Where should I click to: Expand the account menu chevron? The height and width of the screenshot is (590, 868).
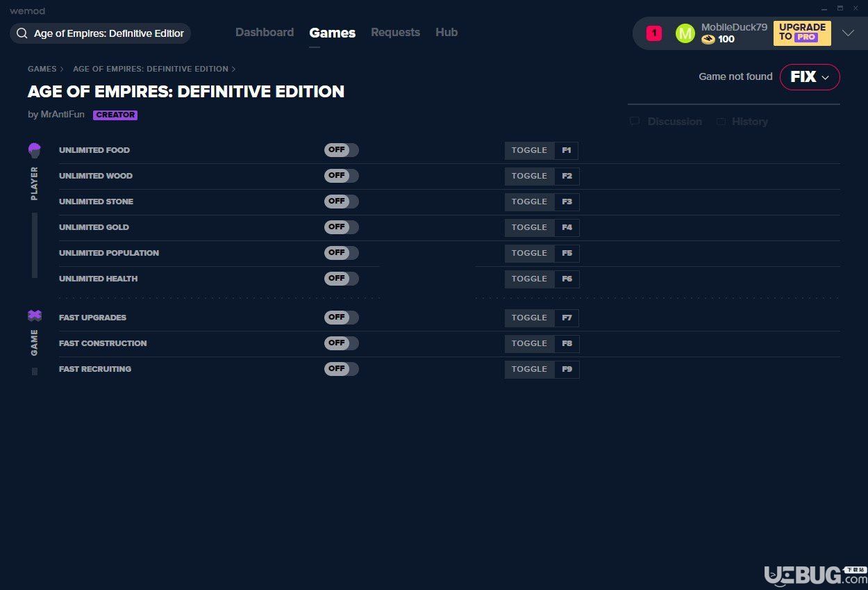(848, 33)
